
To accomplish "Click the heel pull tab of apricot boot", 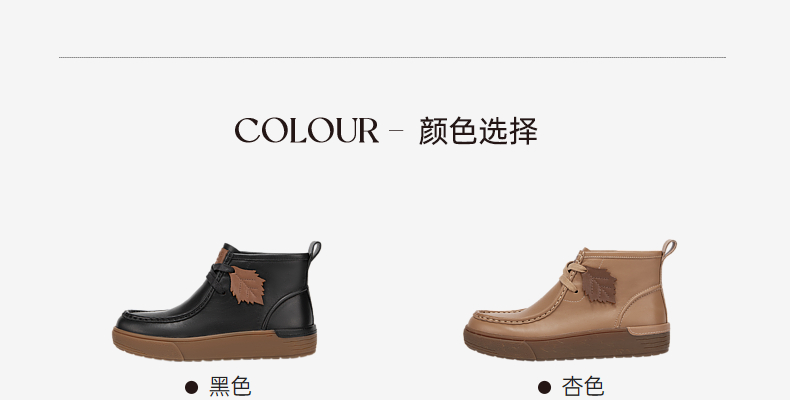I will coord(669,248).
